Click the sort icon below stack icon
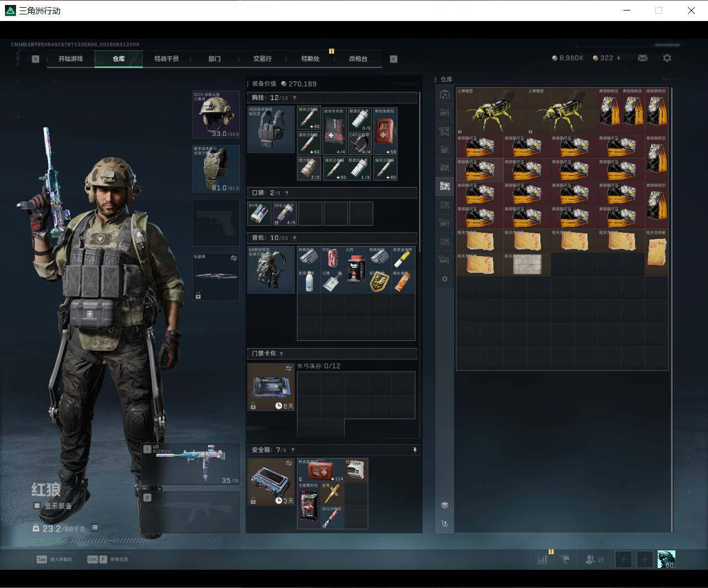The width and height of the screenshot is (708, 588). [445, 523]
